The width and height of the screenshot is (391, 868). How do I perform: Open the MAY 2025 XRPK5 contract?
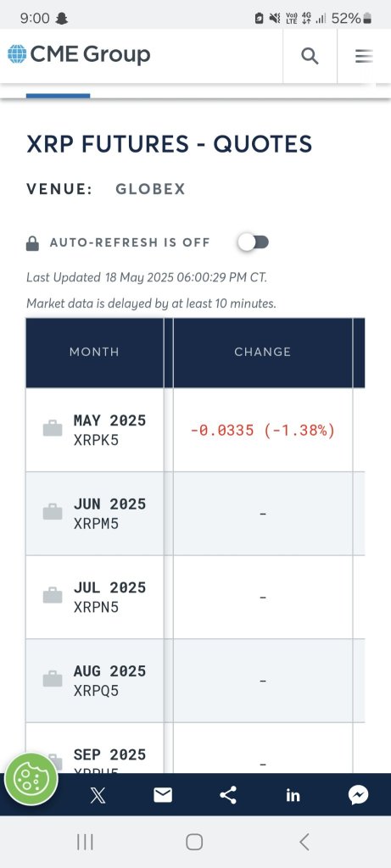109,430
